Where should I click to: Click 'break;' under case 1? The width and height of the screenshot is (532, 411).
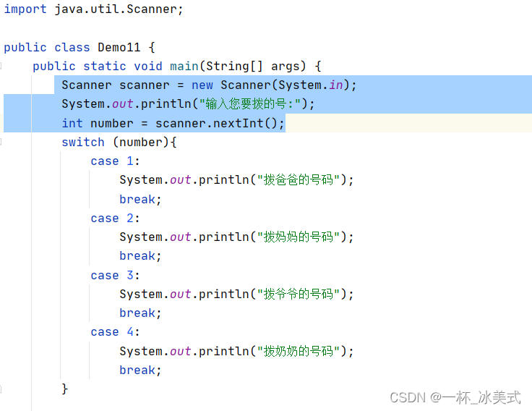pos(140,199)
